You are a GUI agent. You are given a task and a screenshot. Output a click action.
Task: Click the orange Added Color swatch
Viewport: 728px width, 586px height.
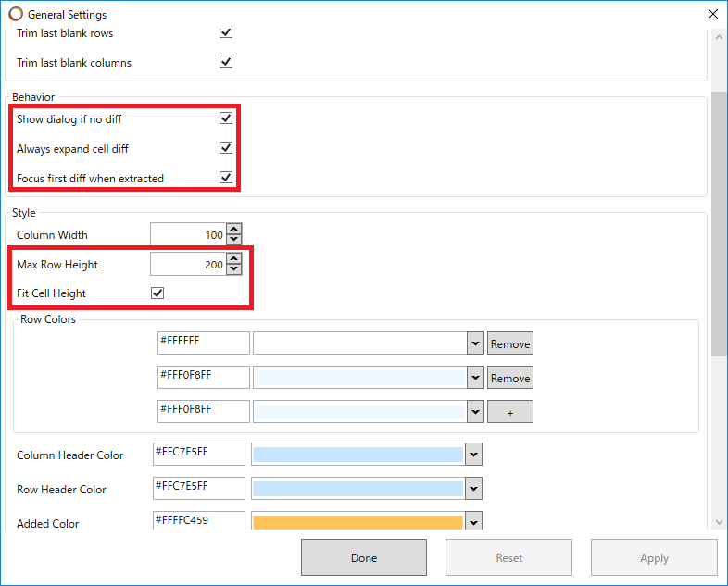point(358,522)
